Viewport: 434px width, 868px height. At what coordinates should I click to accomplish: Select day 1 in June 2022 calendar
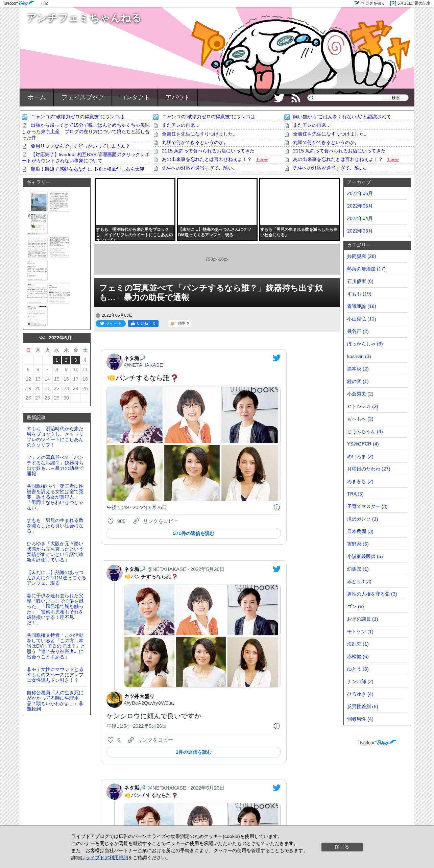[x=57, y=360]
